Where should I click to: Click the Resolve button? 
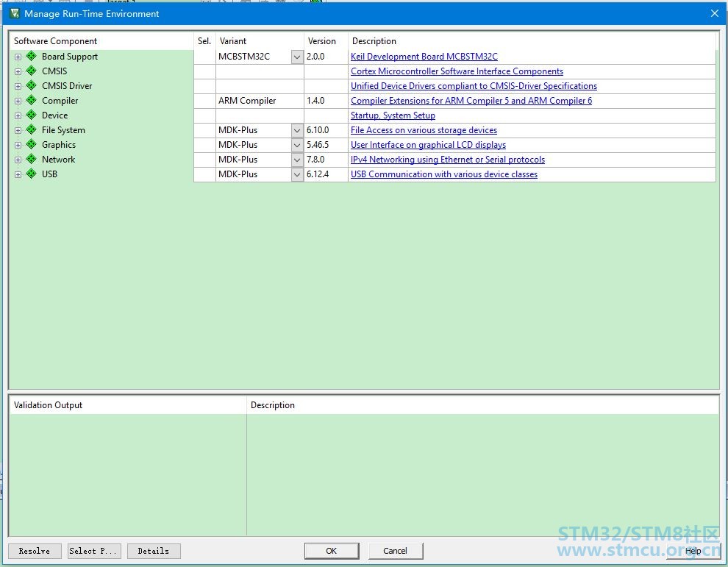(35, 551)
